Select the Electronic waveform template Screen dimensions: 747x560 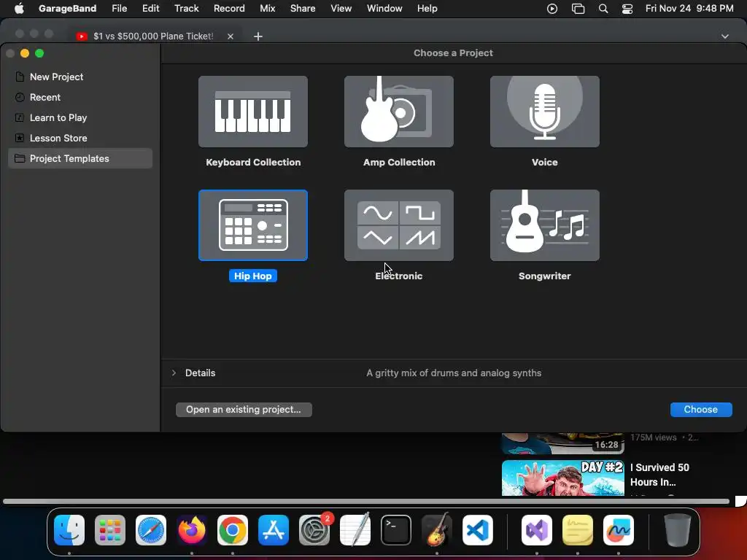point(399,225)
